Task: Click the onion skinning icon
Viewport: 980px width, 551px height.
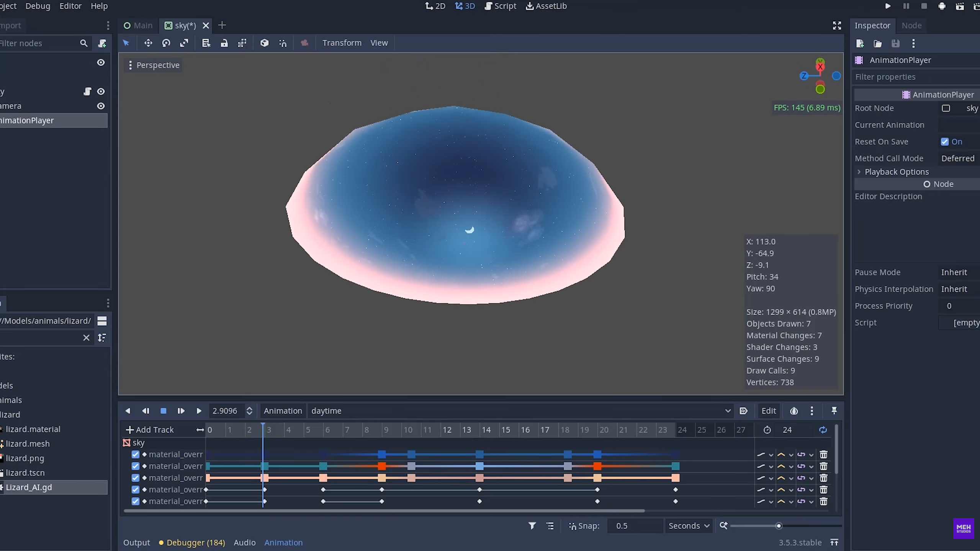Action: 793,411
